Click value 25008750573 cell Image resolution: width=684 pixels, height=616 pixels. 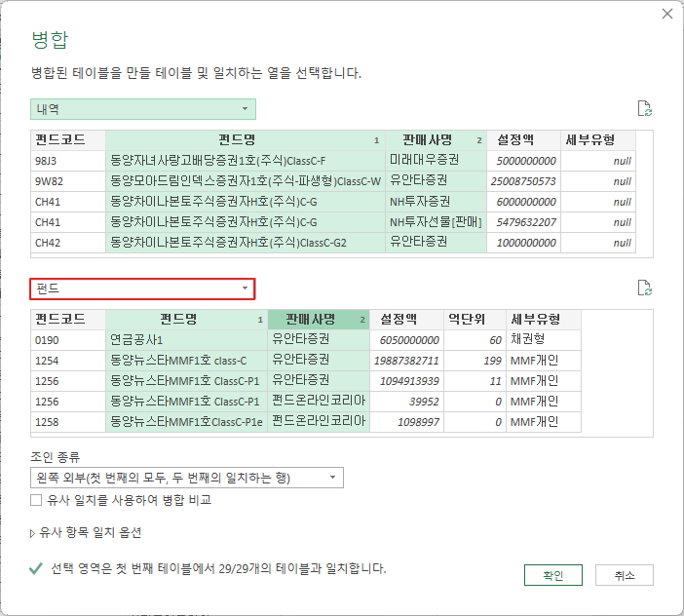(x=523, y=181)
